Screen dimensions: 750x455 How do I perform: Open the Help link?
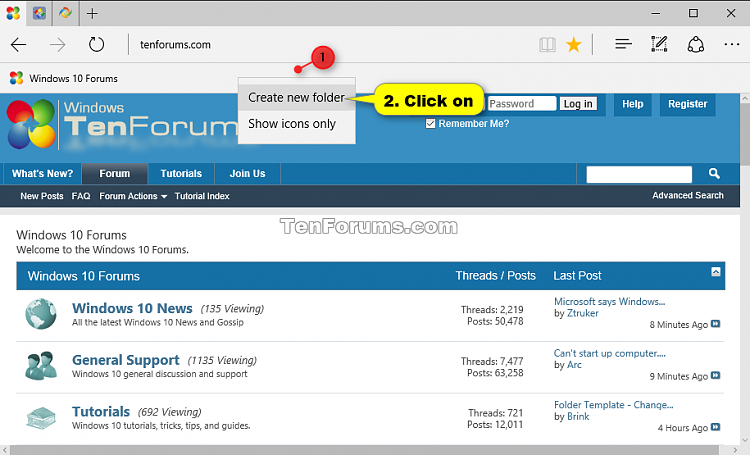point(632,104)
